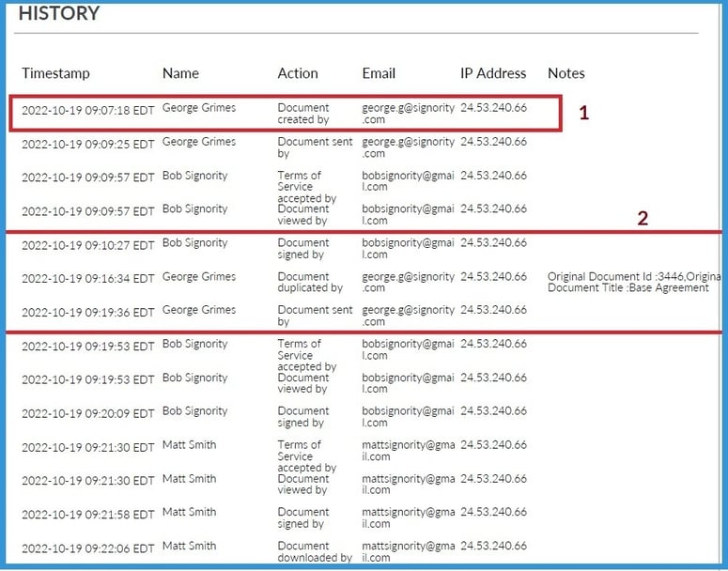Click the HISTORY section heading
728x571 pixels.
click(59, 14)
